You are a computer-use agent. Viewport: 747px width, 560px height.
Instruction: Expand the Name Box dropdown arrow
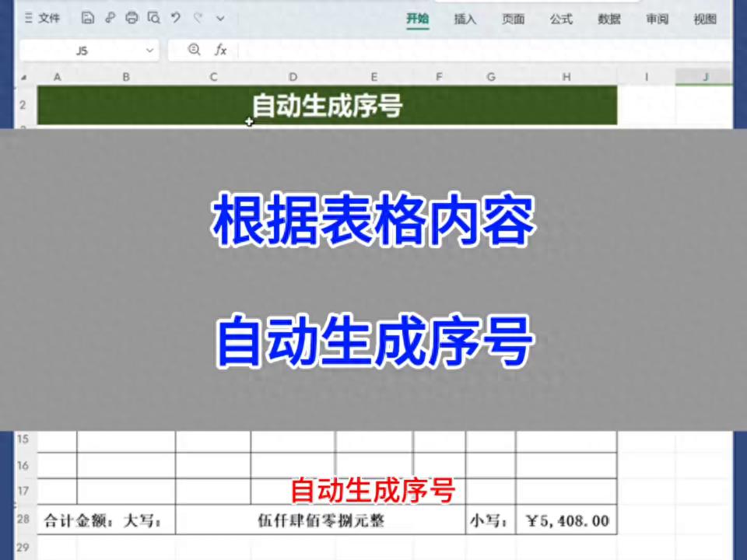[149, 50]
